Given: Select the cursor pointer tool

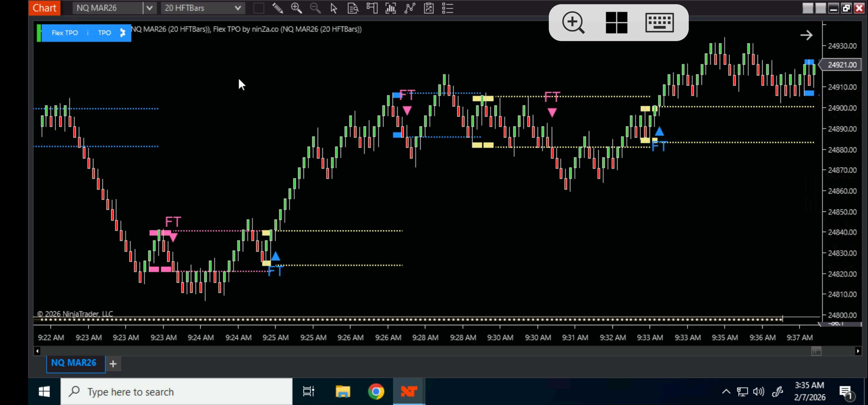Looking at the screenshot, I should (334, 8).
